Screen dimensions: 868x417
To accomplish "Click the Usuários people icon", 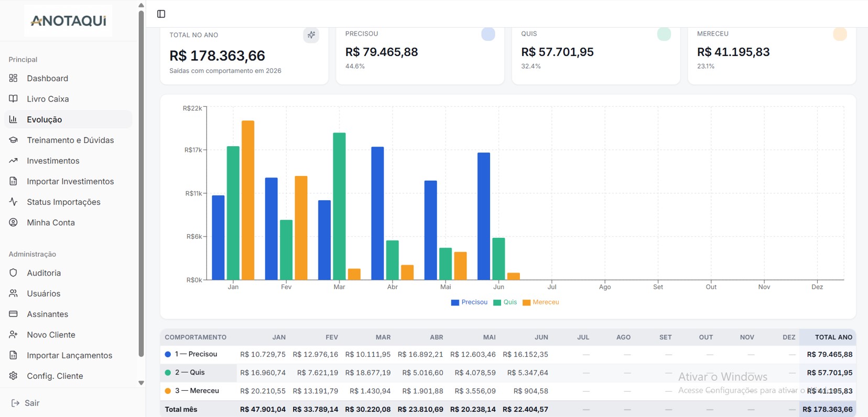I will click(x=13, y=293).
